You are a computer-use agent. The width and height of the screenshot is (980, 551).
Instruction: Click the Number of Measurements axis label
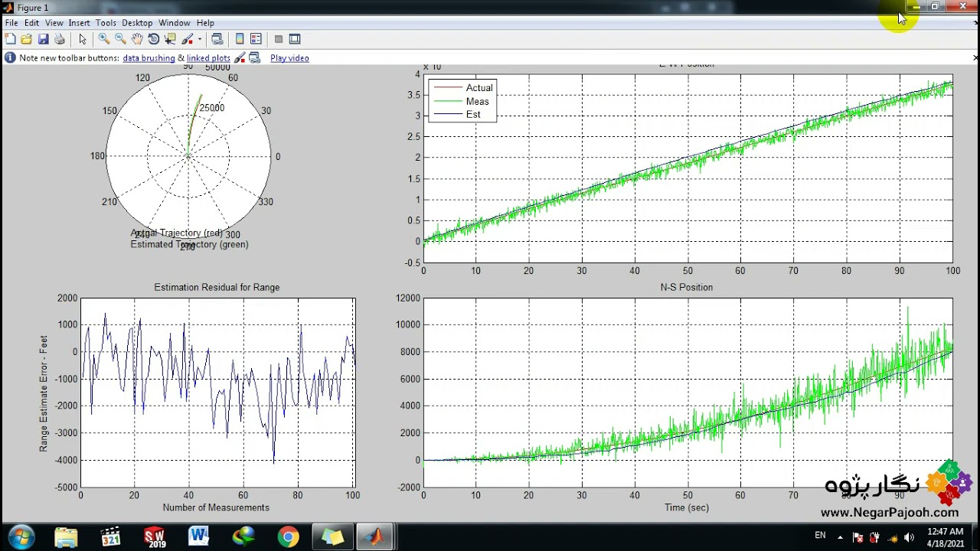click(x=216, y=507)
